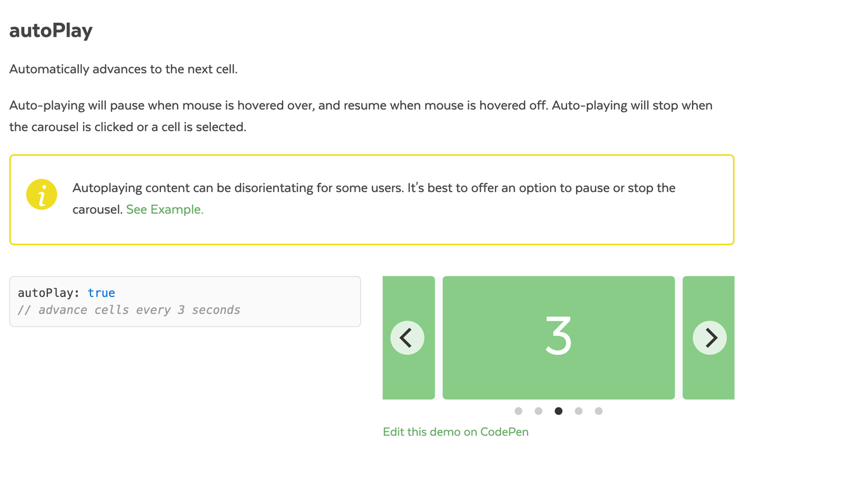
Task: Click the last page dot on the right
Action: [x=598, y=411]
